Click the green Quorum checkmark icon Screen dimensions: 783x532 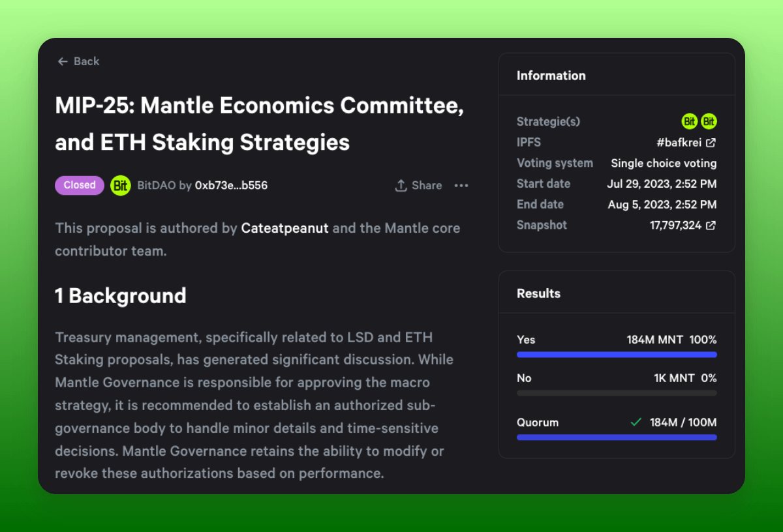[636, 422]
